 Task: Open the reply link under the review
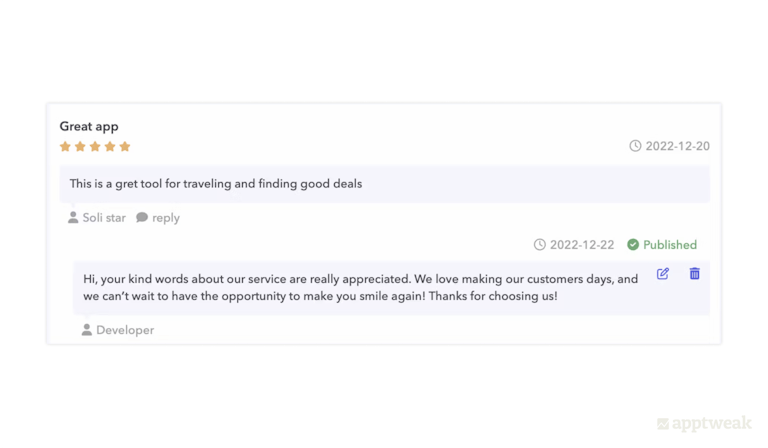click(166, 218)
